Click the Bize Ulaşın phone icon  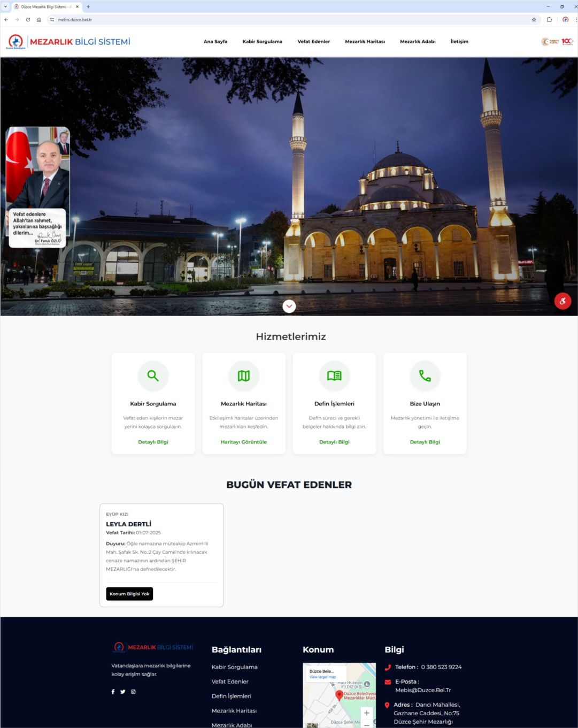425,376
